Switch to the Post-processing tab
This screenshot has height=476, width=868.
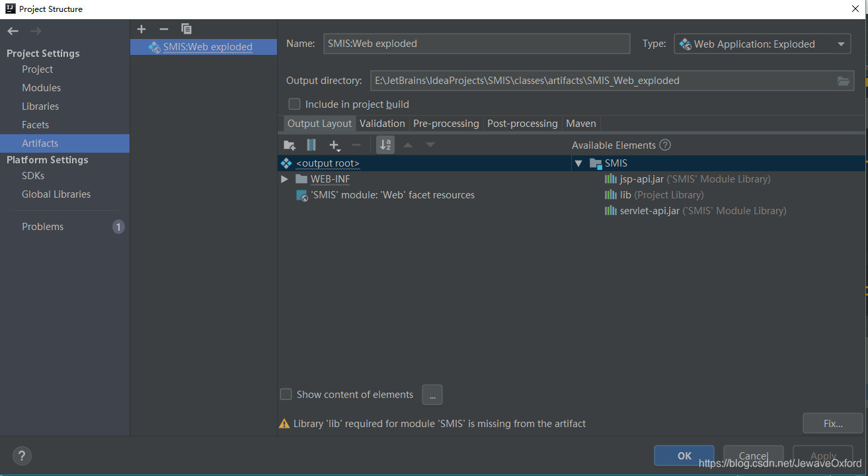[x=522, y=124]
